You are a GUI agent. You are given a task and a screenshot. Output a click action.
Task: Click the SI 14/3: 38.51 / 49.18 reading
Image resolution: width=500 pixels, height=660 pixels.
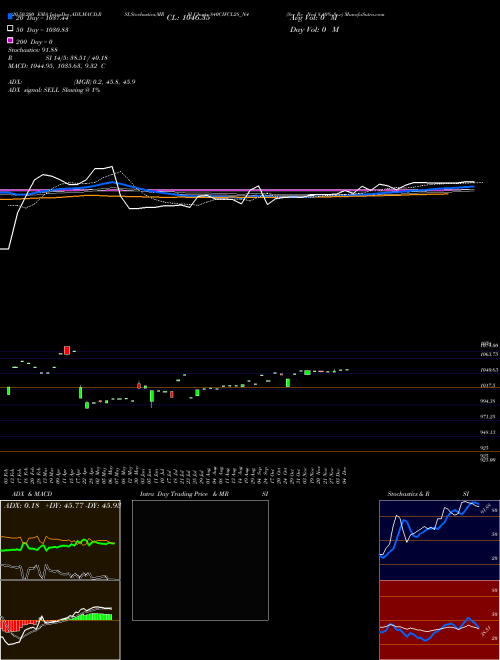pos(77,58)
